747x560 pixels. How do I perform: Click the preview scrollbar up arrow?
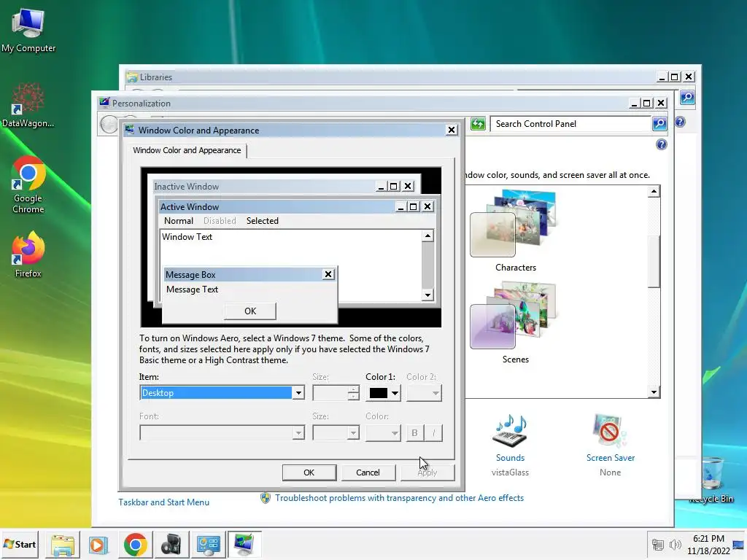click(x=427, y=236)
